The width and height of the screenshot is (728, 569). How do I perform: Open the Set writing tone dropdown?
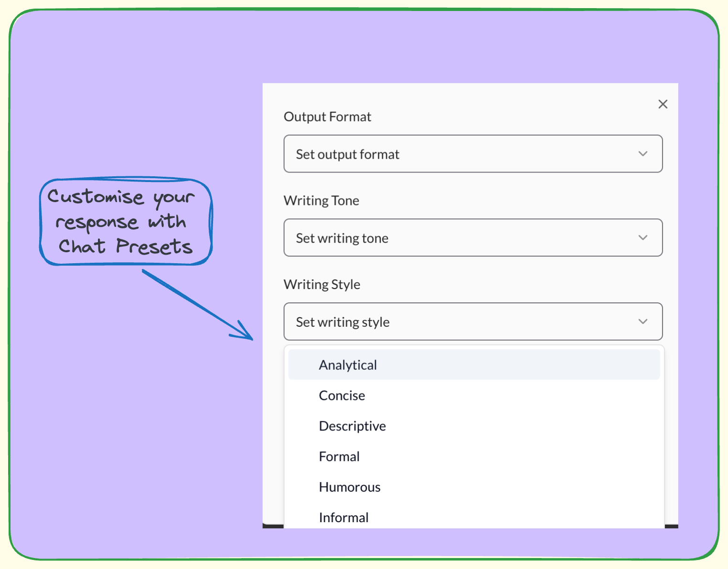click(473, 237)
